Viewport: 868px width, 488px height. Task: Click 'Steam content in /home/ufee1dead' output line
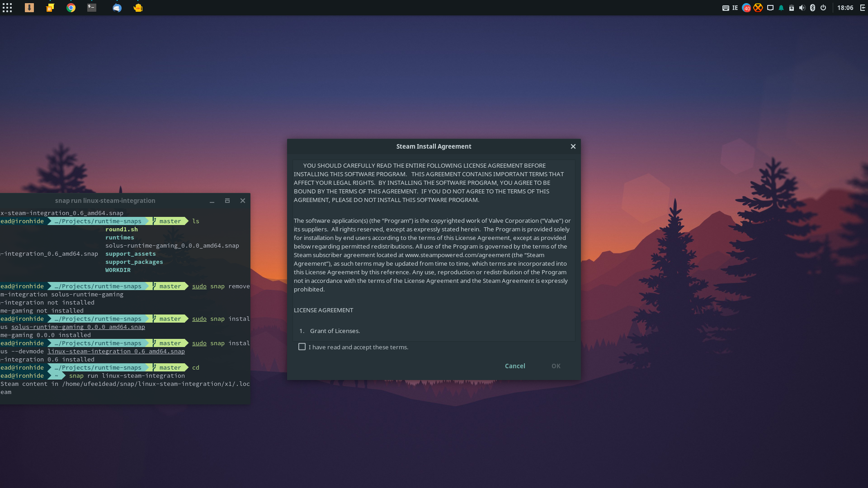click(x=125, y=384)
